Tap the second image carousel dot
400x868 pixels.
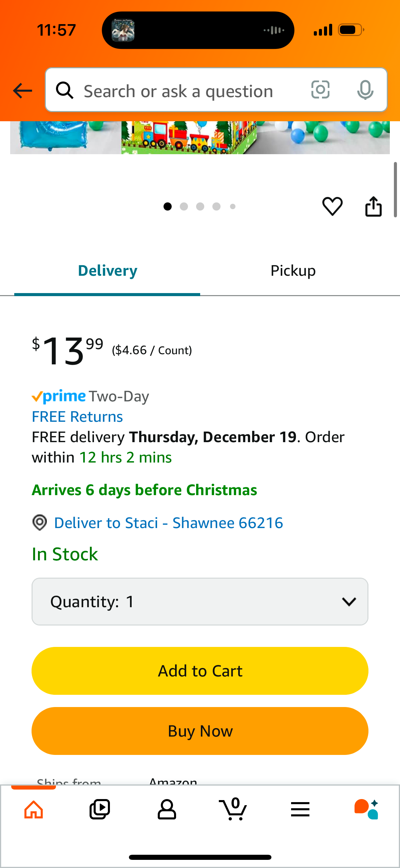point(184,206)
